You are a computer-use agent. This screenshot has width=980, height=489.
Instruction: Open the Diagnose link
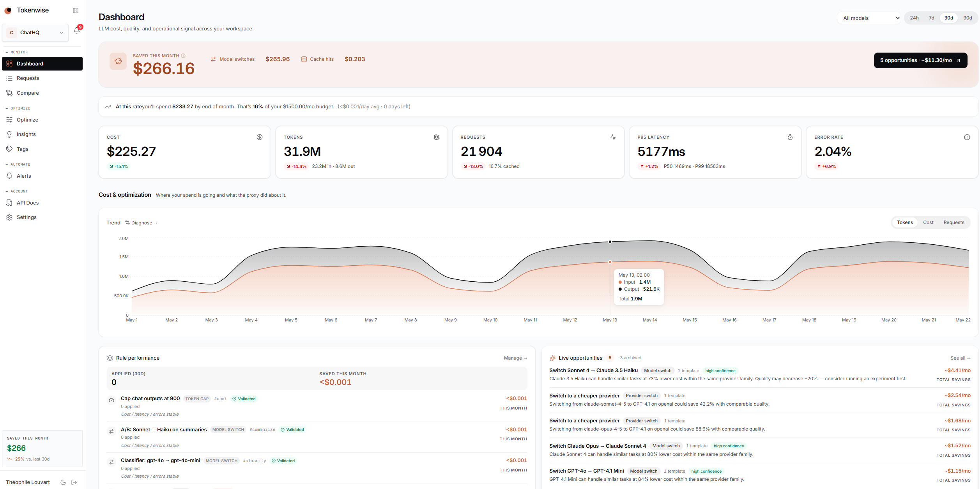point(142,223)
